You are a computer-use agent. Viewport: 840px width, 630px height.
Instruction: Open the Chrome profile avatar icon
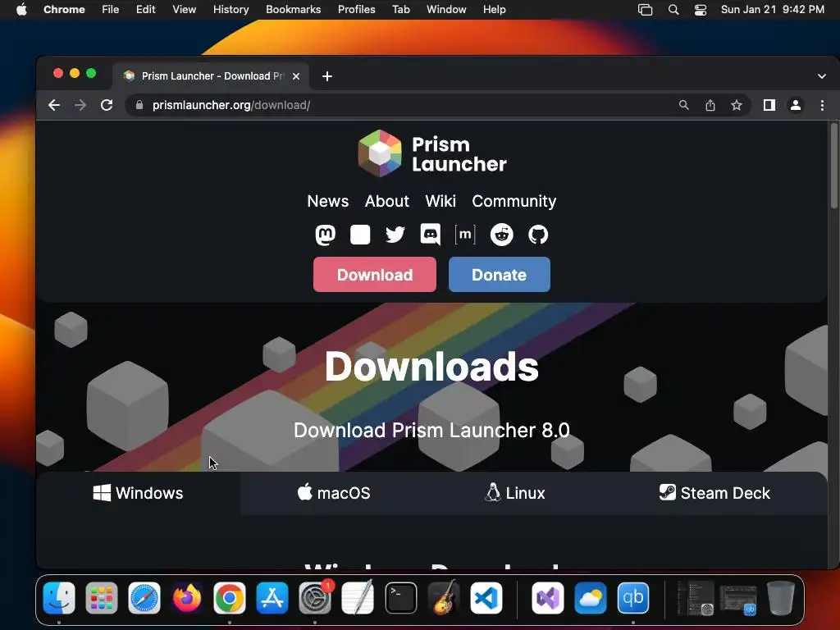tap(796, 105)
